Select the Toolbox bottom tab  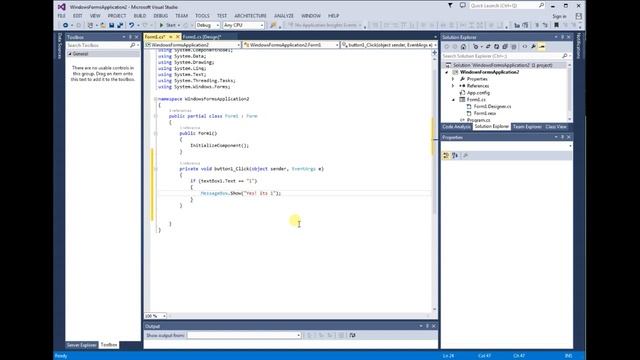(x=109, y=345)
